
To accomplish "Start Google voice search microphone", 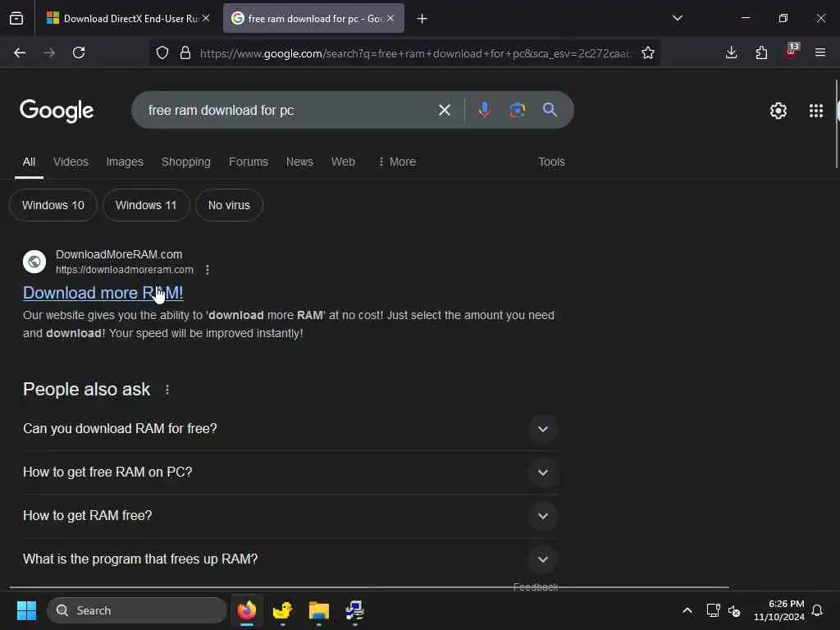I will pyautogui.click(x=484, y=110).
